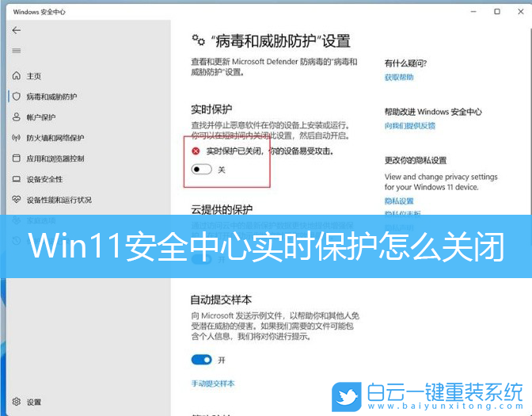Click the home icon beside 主页

(x=17, y=75)
